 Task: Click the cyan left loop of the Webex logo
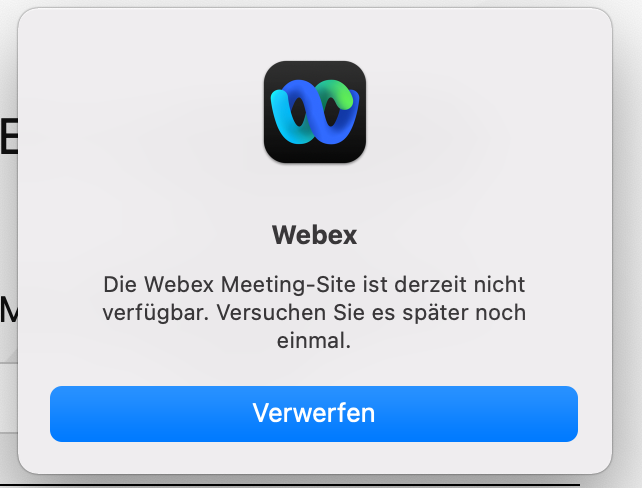click(287, 117)
